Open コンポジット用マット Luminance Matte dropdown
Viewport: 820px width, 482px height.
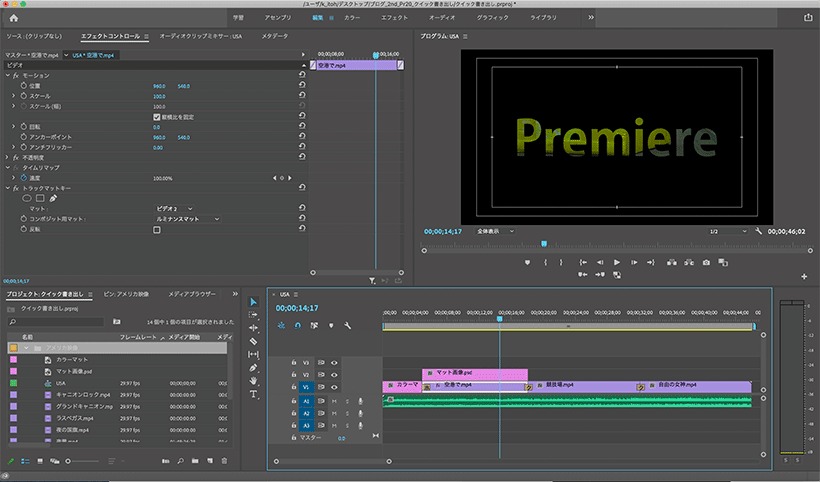(187, 219)
